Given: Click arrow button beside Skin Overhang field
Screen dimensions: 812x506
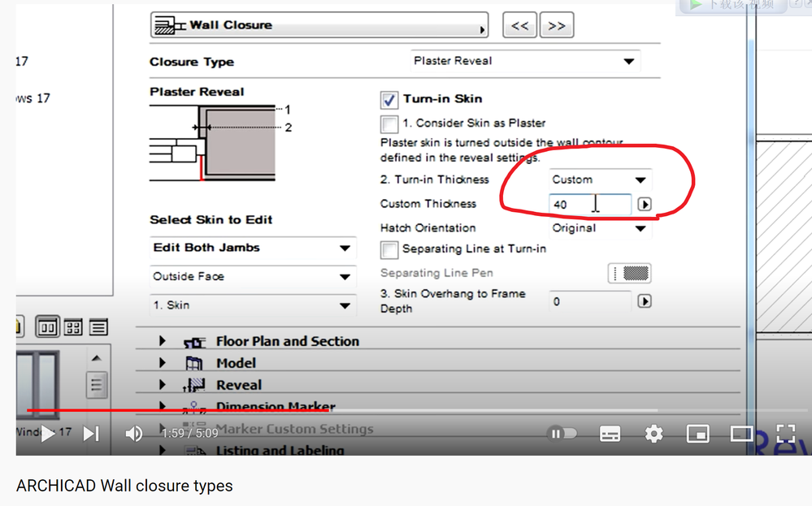Looking at the screenshot, I should pyautogui.click(x=645, y=301).
